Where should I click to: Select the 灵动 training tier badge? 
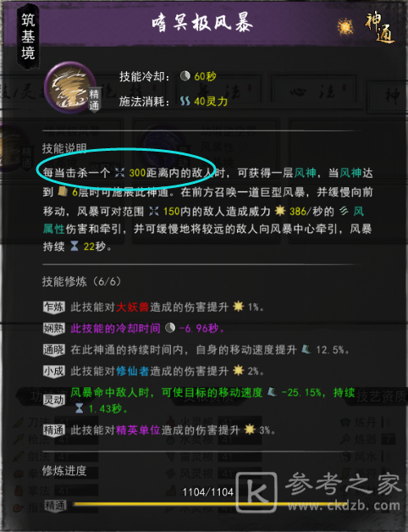54,400
